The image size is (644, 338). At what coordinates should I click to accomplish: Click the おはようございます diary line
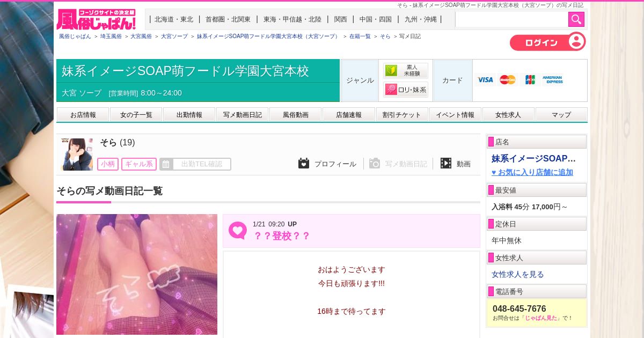[x=352, y=269]
